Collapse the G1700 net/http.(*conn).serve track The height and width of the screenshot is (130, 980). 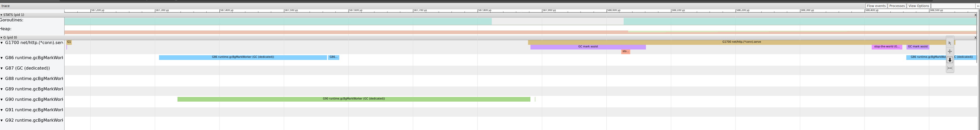pos(2,43)
